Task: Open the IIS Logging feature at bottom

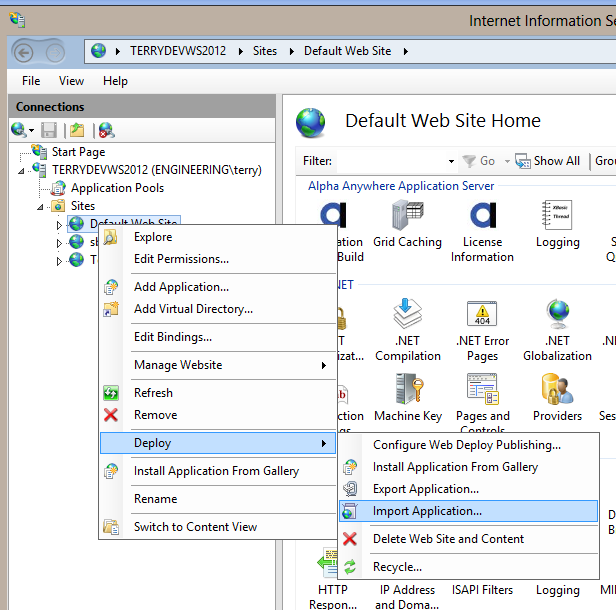Action: [x=557, y=590]
